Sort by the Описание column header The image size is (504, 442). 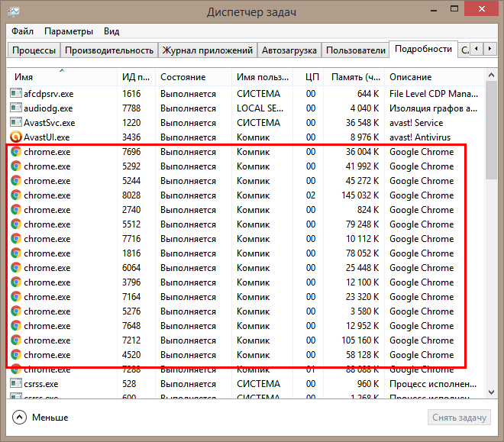click(x=435, y=77)
